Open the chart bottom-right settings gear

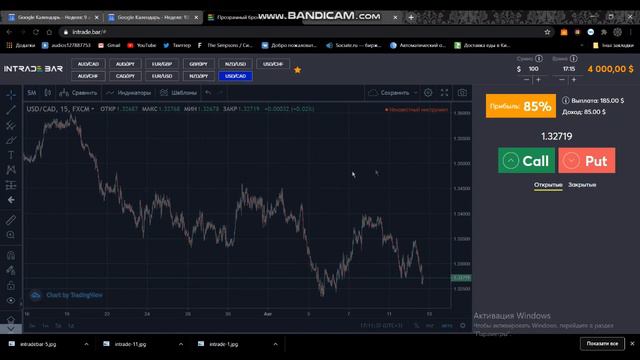(x=462, y=326)
